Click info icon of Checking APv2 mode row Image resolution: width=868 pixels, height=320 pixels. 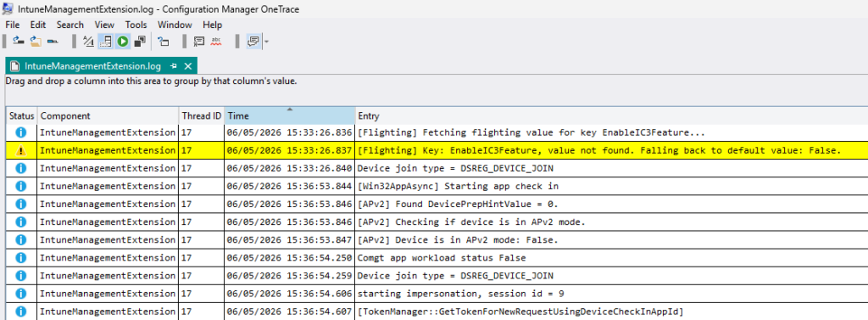click(x=21, y=222)
